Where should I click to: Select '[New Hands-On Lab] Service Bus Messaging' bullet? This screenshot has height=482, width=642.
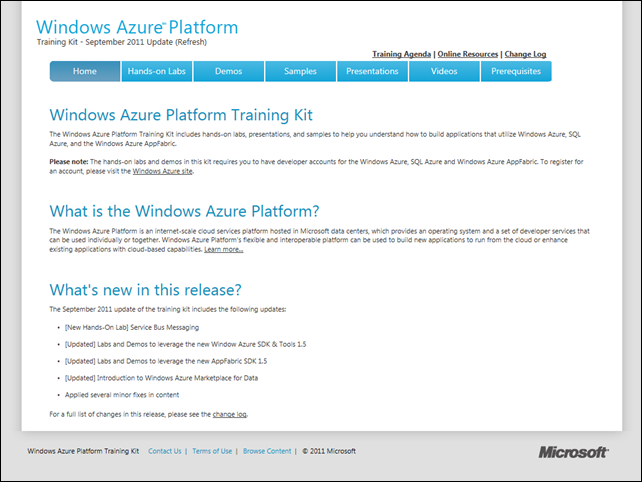132,327
